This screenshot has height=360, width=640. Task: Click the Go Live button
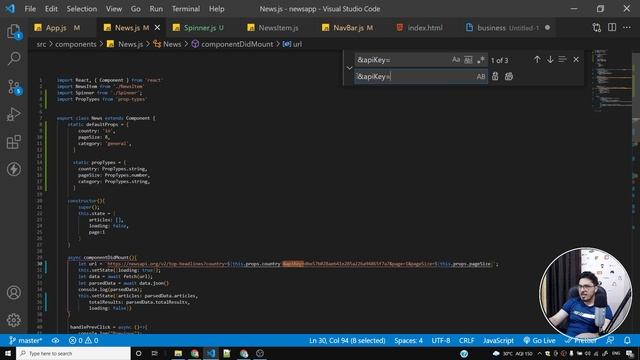[x=539, y=340]
